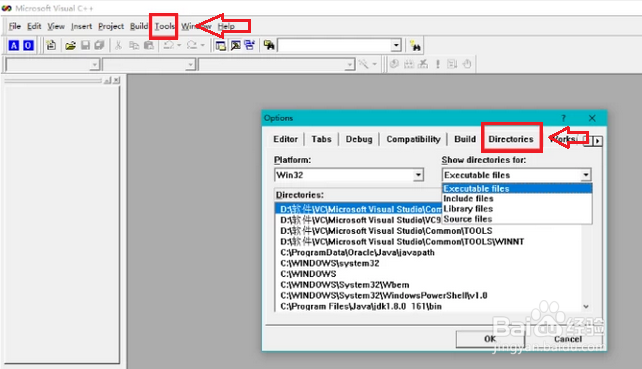Open the Help menu

point(226,26)
